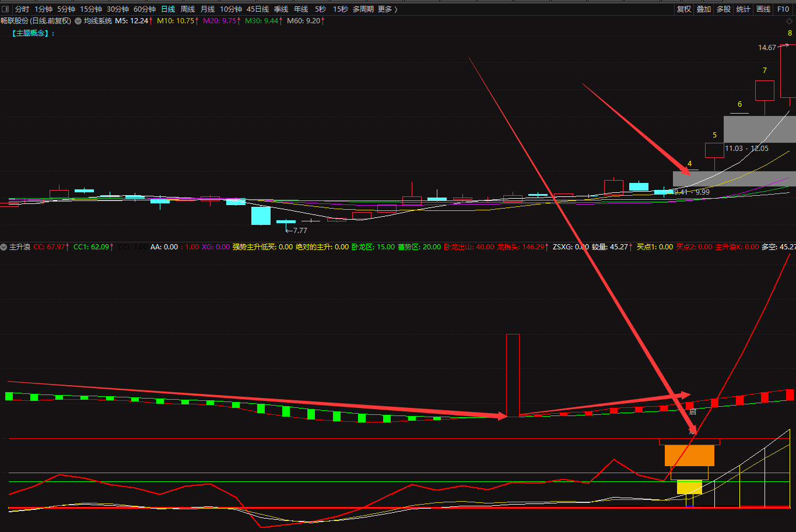Choose the 45日线 period tab
The height and width of the screenshot is (532, 796).
258,9
